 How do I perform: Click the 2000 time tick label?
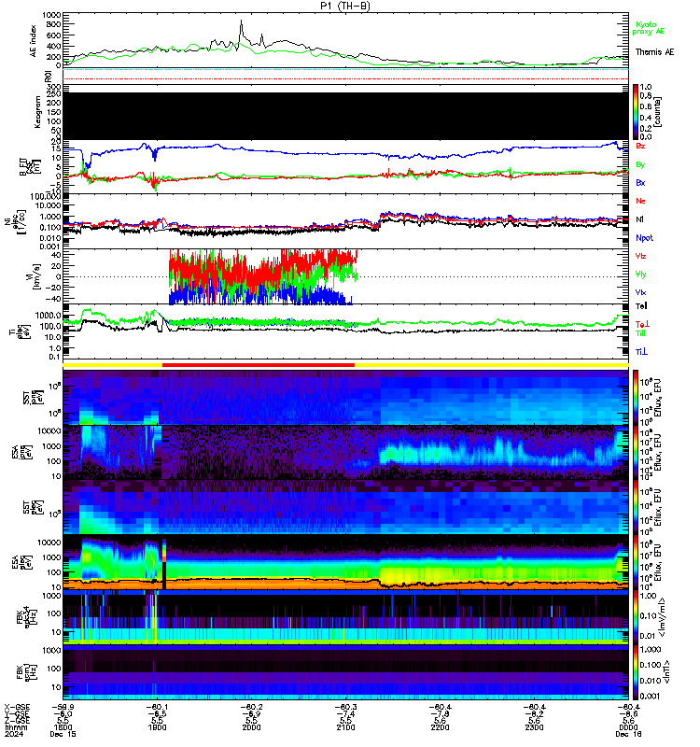point(251,727)
